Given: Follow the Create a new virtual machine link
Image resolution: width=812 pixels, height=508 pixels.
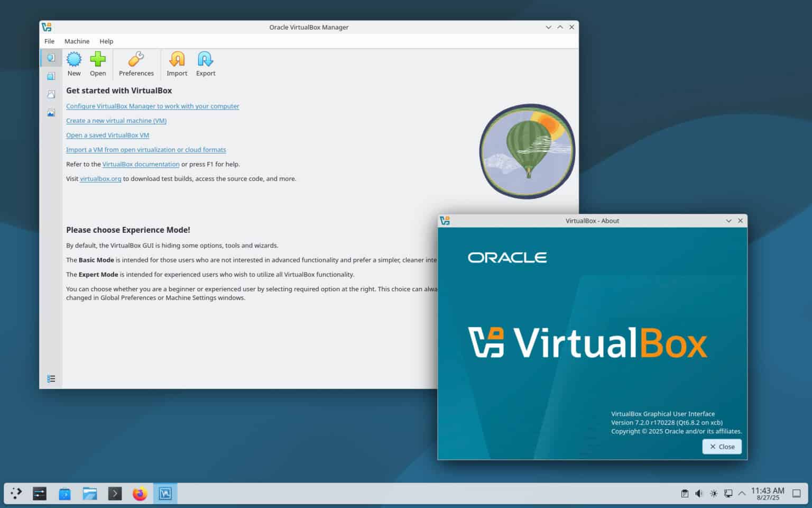Looking at the screenshot, I should click(116, 121).
